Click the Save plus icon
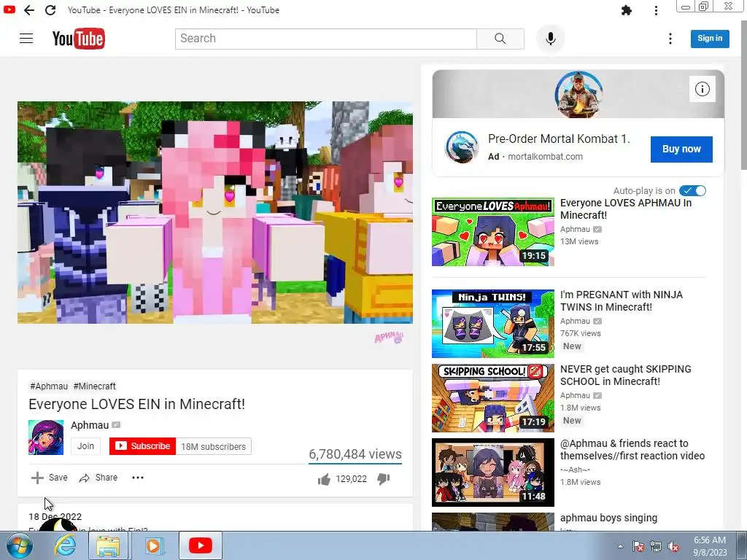Viewport: 747px width, 560px height. click(37, 478)
